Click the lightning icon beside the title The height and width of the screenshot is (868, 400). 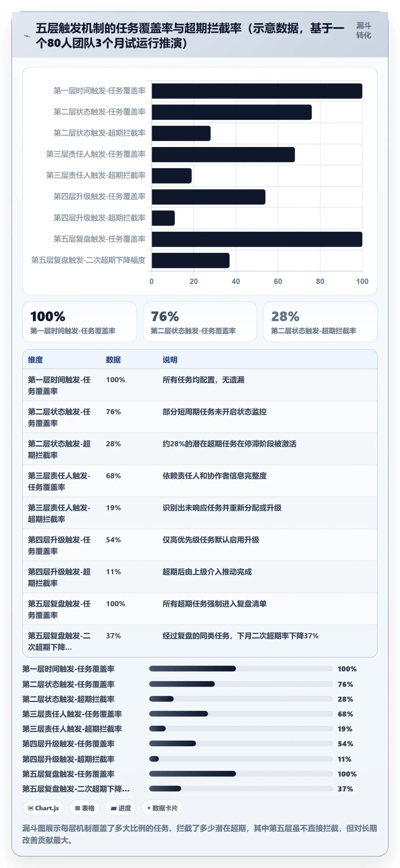click(27, 36)
